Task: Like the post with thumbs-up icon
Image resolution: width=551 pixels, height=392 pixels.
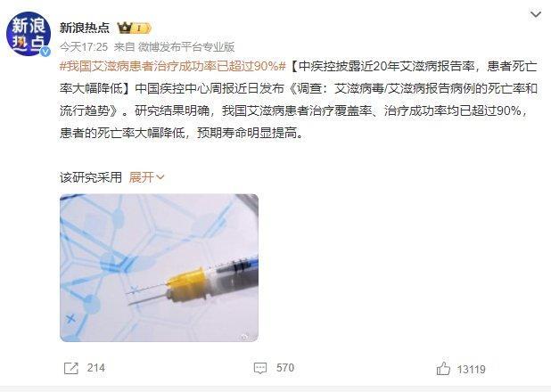Action: click(443, 369)
